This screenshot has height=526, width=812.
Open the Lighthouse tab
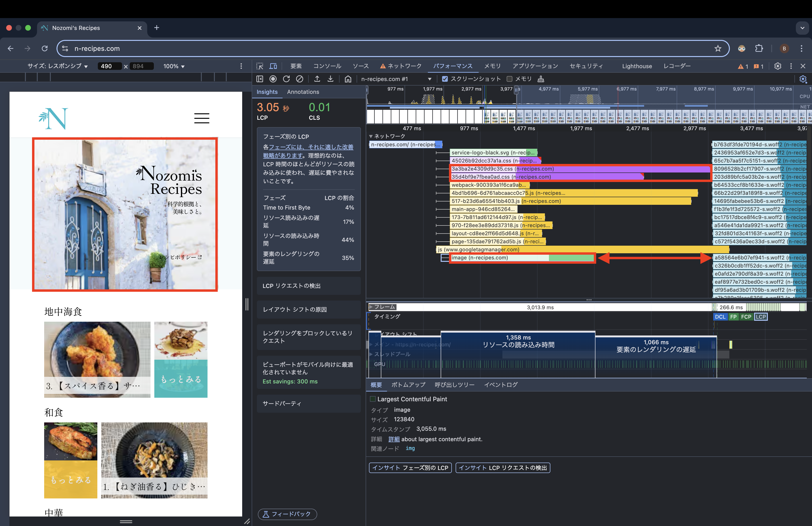(x=637, y=66)
